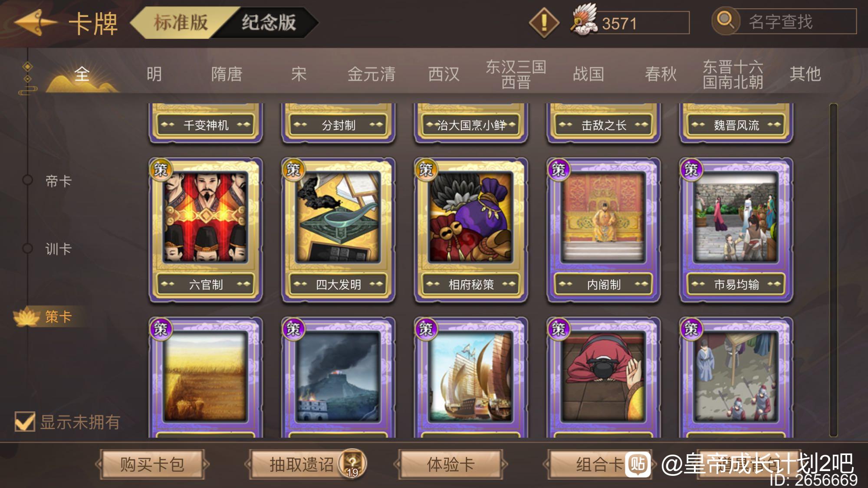Focus the 名字查找 search field
Screen dimensions: 868x488
793,22
